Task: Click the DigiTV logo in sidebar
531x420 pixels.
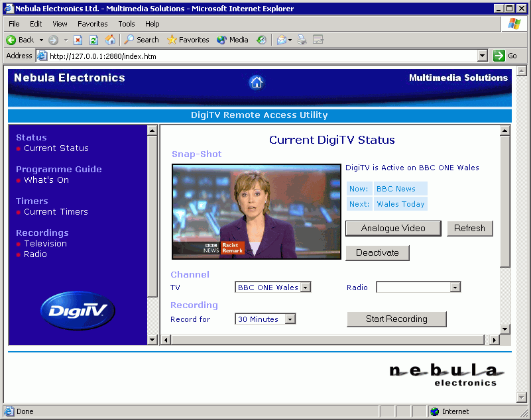Action: (78, 310)
